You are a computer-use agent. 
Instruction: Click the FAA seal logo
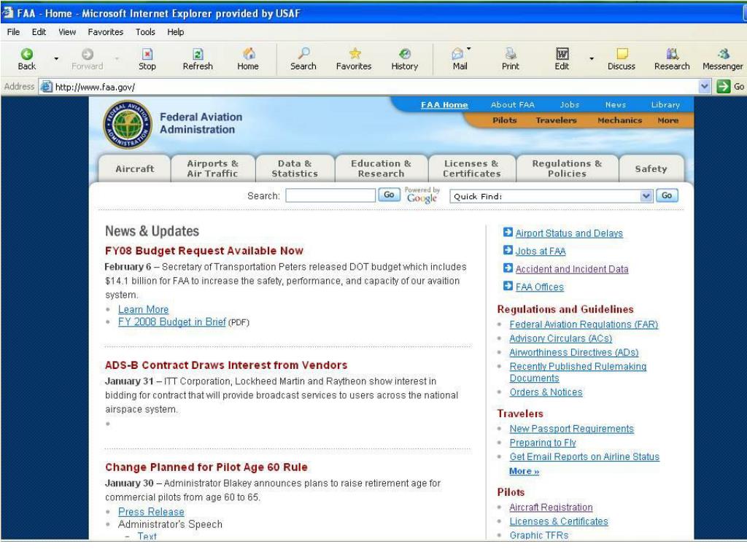(x=128, y=124)
